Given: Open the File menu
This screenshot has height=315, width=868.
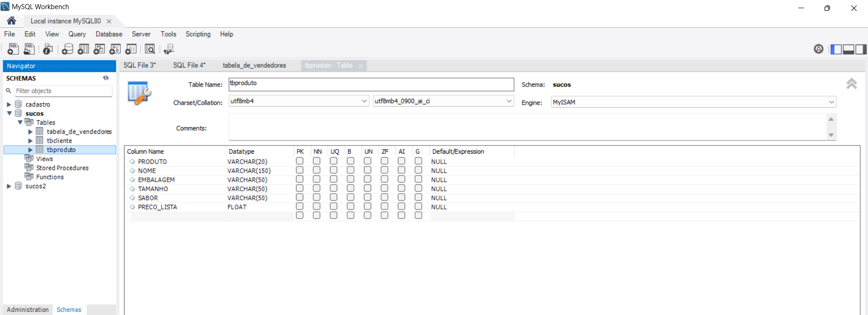Looking at the screenshot, I should (10, 34).
